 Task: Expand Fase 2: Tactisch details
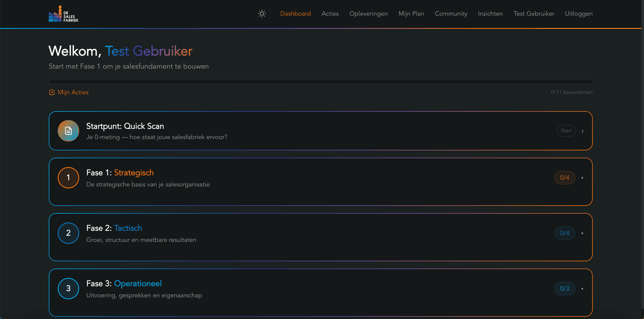pos(583,233)
